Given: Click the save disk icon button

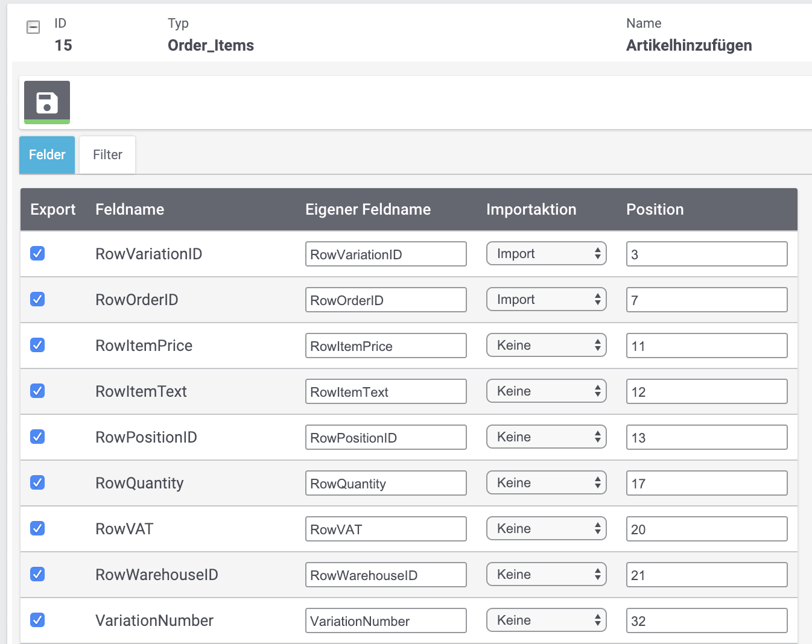Looking at the screenshot, I should 47,102.
